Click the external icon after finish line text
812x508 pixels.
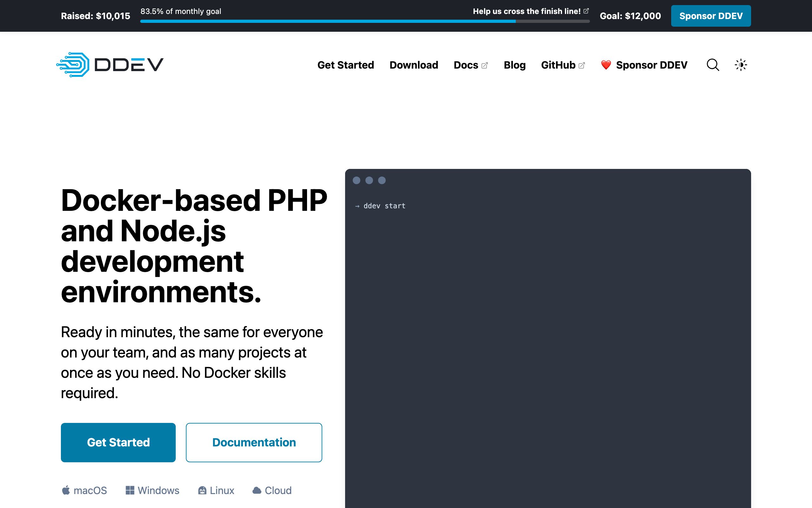[x=586, y=11]
